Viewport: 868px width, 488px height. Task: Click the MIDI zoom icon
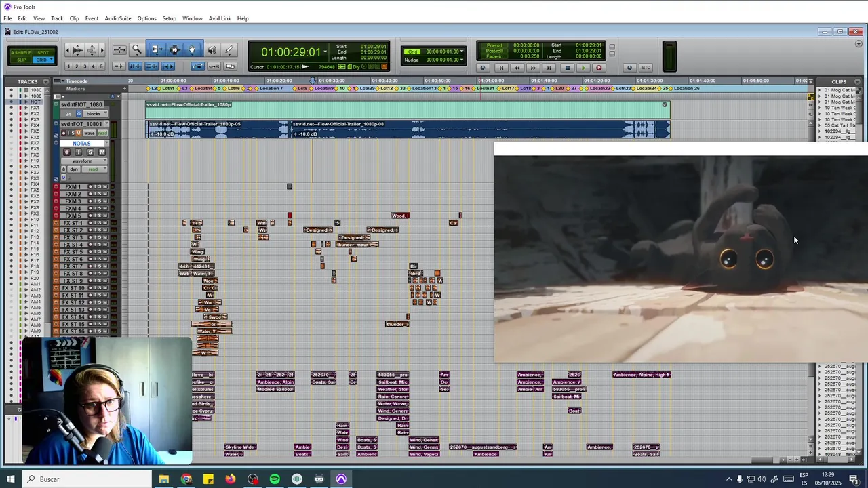(x=92, y=50)
